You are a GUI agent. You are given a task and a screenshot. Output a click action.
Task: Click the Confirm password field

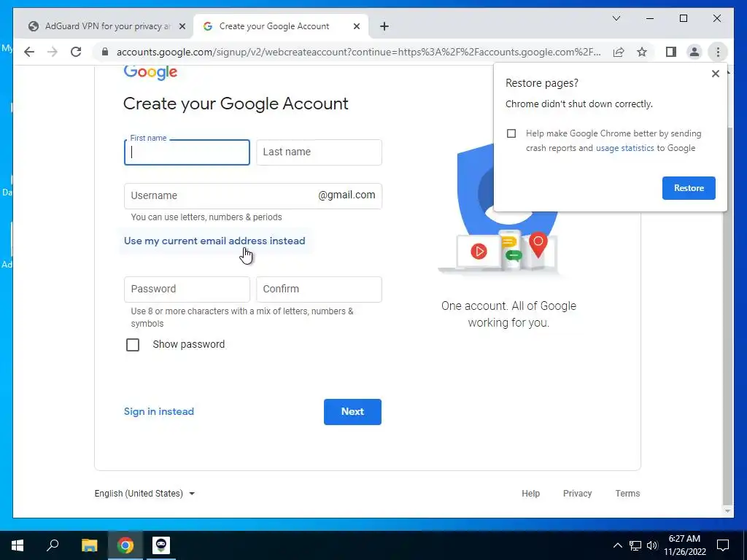click(x=319, y=289)
